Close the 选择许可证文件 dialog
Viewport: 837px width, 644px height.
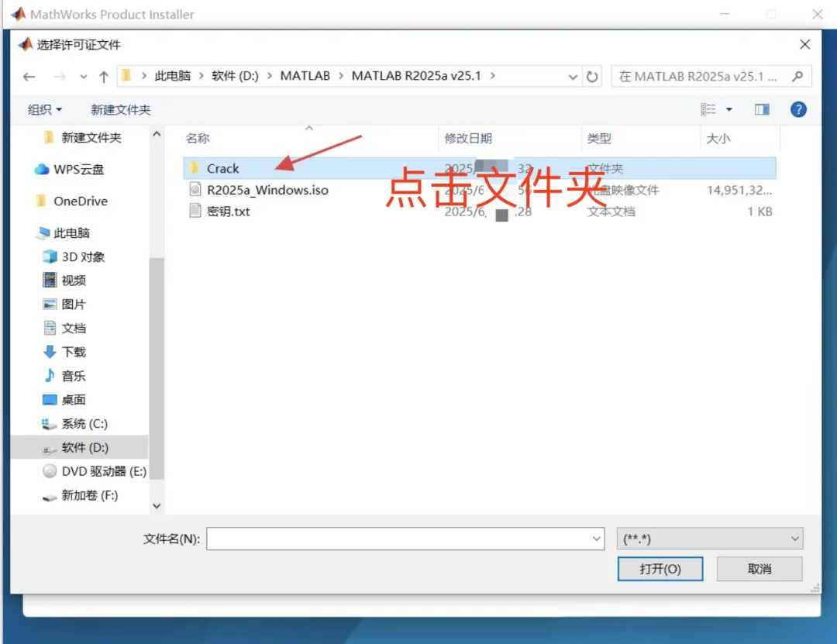tap(805, 44)
